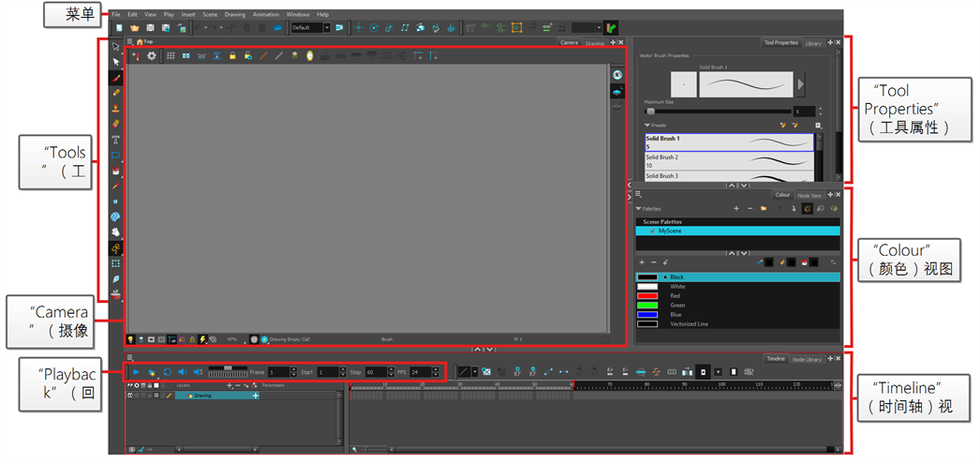Image resolution: width=980 pixels, height=464 pixels.
Task: Select the Brush tool in Tools toolbar
Action: point(116,78)
